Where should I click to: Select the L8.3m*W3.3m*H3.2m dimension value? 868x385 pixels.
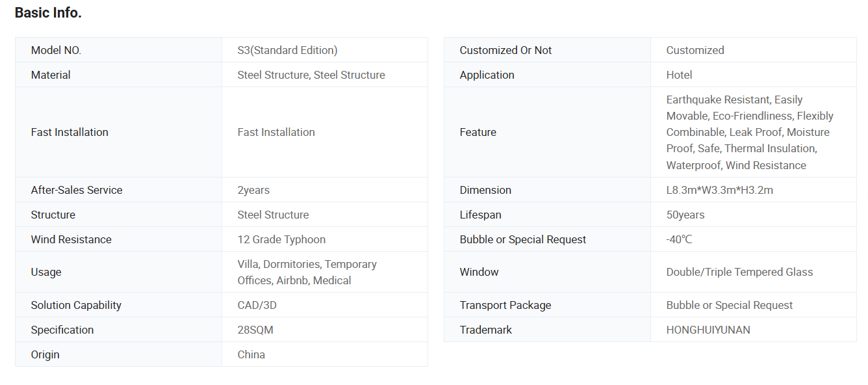(x=719, y=190)
